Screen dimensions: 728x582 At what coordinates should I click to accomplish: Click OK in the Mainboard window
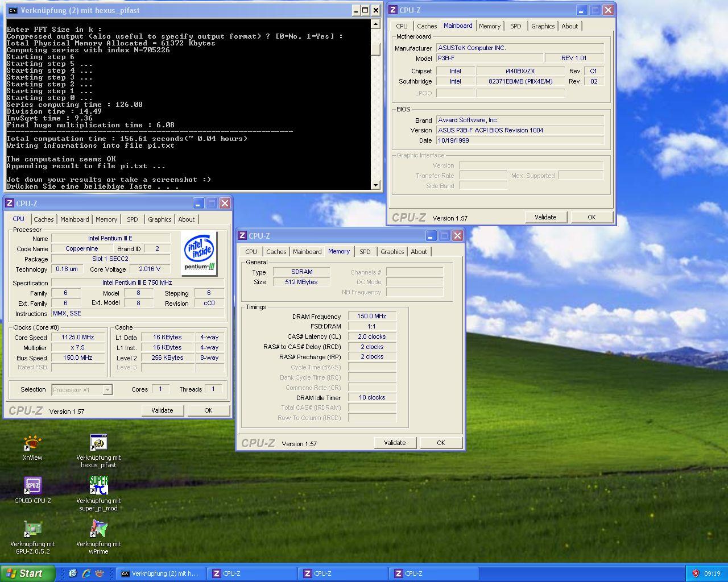pyautogui.click(x=591, y=217)
